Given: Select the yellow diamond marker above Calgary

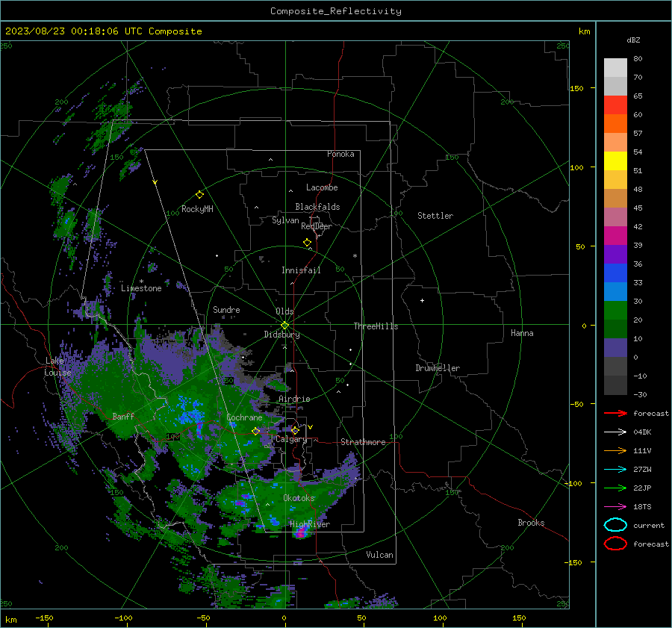Looking at the screenshot, I should coord(295,430).
